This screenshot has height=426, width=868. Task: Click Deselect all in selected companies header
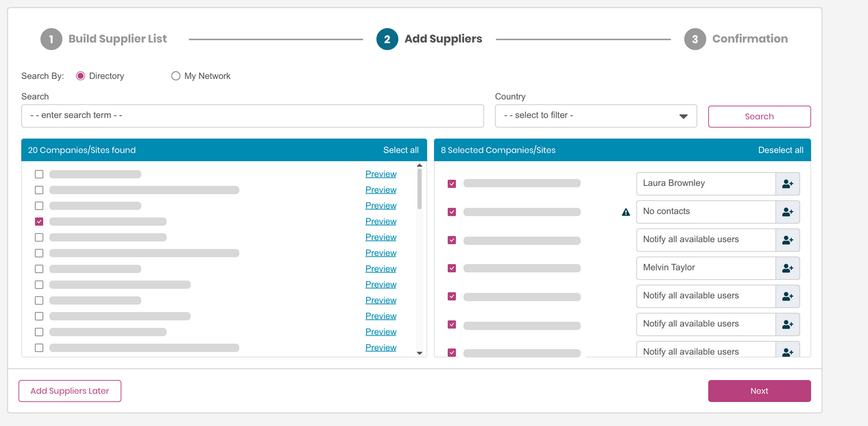780,150
